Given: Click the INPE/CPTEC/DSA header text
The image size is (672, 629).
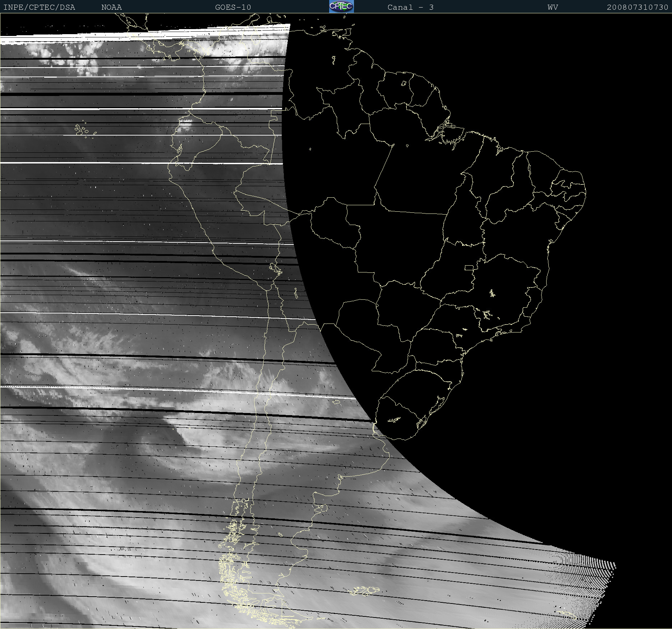Looking at the screenshot, I should [x=39, y=7].
